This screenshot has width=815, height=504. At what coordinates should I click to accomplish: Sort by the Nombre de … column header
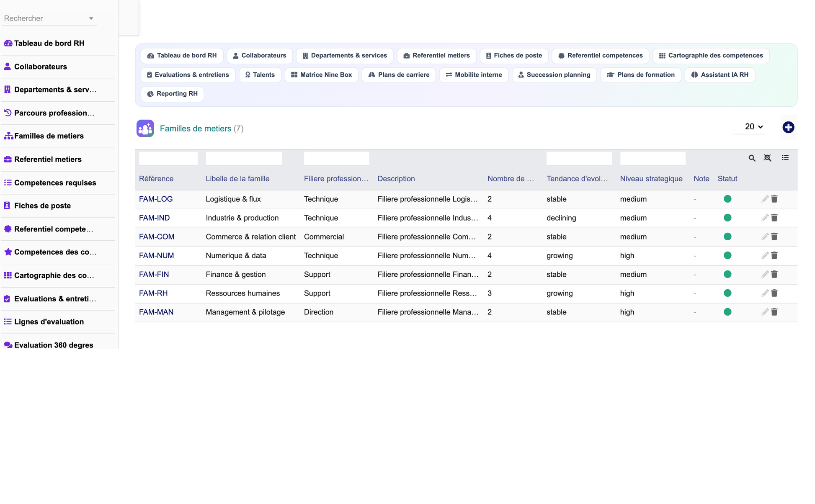coord(511,179)
